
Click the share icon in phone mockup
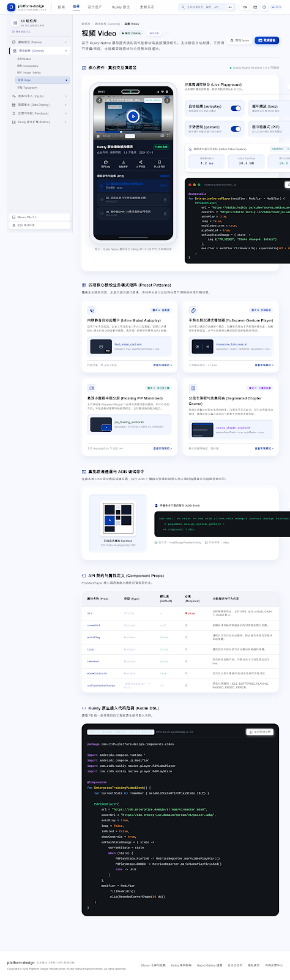141,162
